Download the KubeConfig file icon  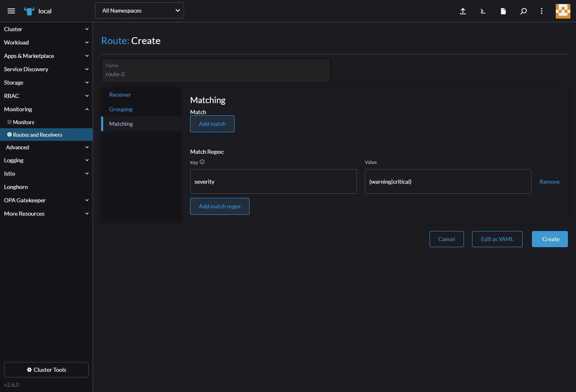[503, 11]
